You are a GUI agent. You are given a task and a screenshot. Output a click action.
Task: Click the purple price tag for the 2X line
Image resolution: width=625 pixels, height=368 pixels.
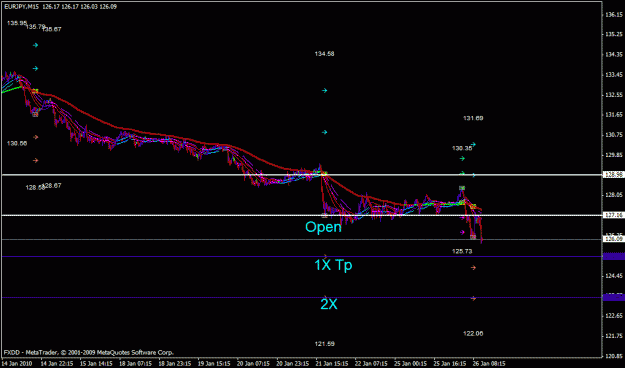pos(614,297)
